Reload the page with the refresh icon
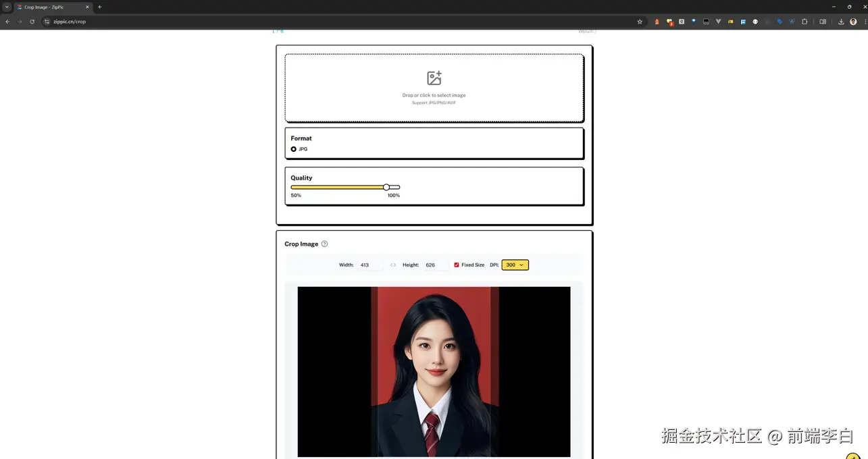Viewport: 868px width, 459px height. (32, 21)
